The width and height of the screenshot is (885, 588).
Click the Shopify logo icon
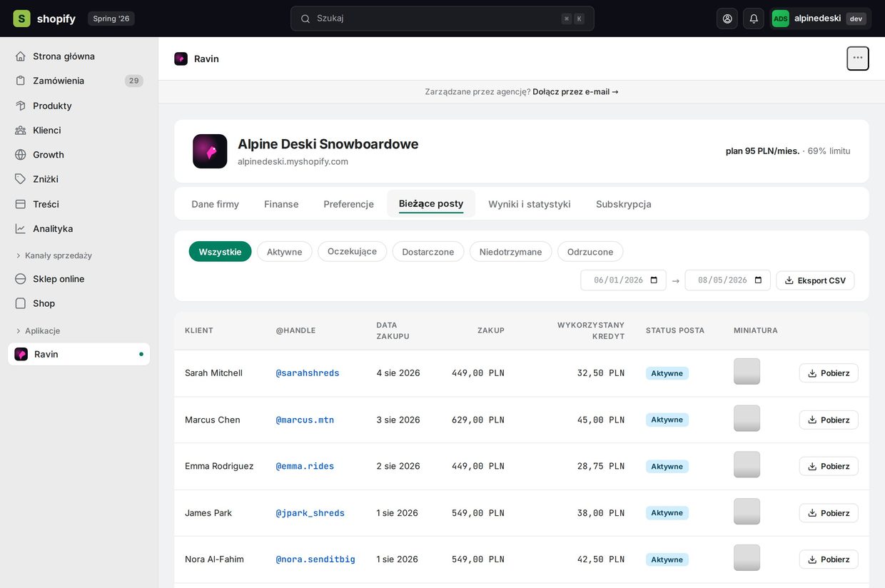21,19
